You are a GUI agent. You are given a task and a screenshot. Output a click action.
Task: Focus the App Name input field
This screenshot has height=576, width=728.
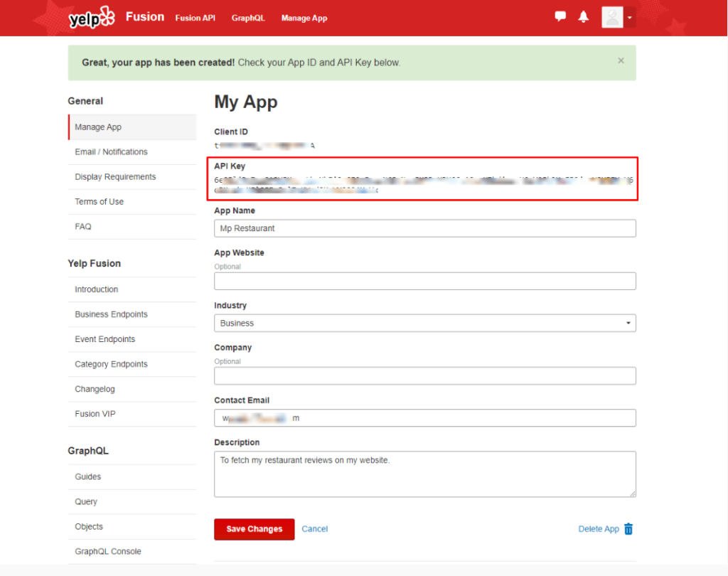coord(425,228)
